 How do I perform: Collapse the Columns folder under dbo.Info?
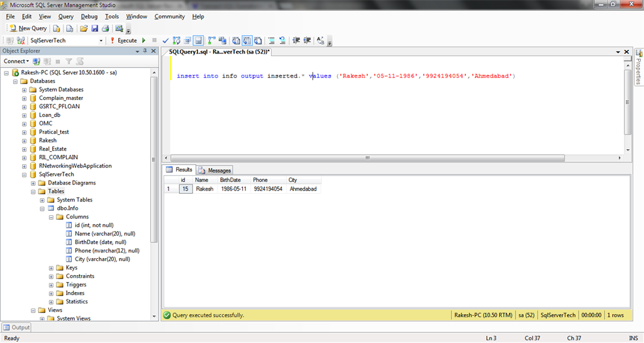point(51,216)
